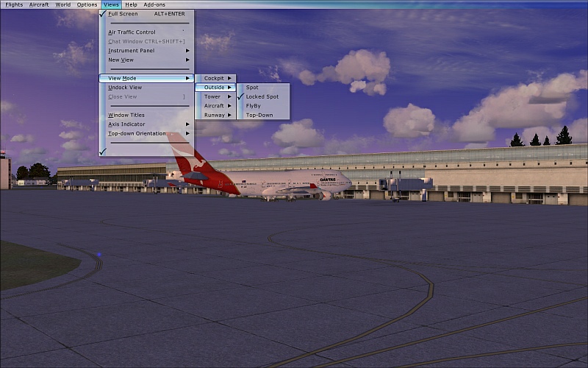588x368 pixels.
Task: Select the checked Locked Spot view
Action: [263, 96]
